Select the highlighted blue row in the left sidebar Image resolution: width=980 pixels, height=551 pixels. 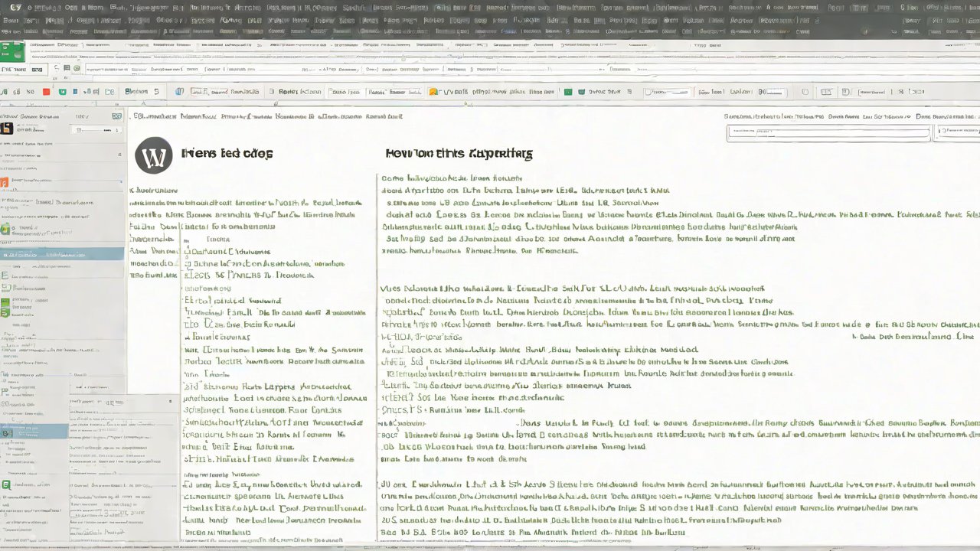pos(61,253)
